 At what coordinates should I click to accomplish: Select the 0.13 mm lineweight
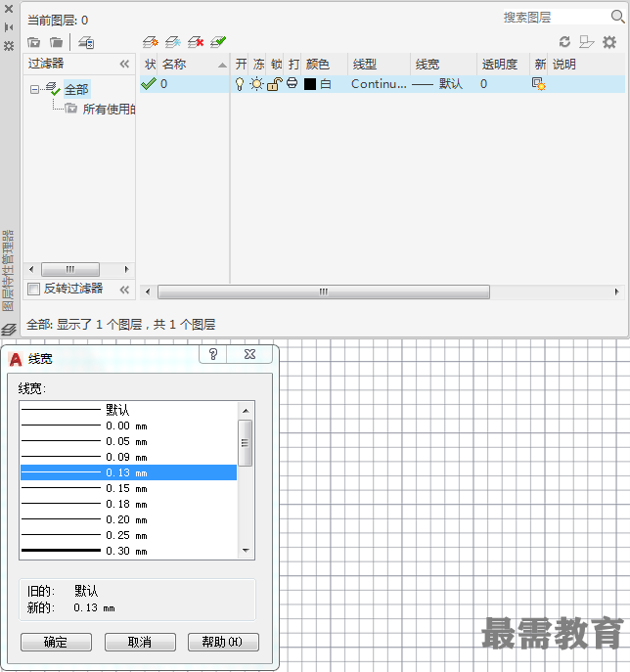[128, 472]
